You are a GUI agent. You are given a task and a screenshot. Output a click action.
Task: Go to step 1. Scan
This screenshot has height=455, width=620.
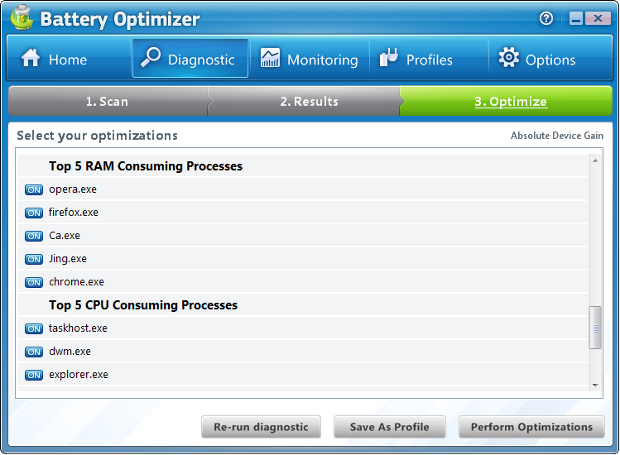pos(108,101)
